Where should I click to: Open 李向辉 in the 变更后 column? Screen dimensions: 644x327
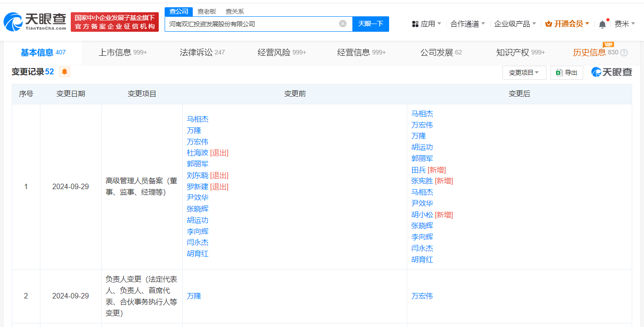[422, 237]
